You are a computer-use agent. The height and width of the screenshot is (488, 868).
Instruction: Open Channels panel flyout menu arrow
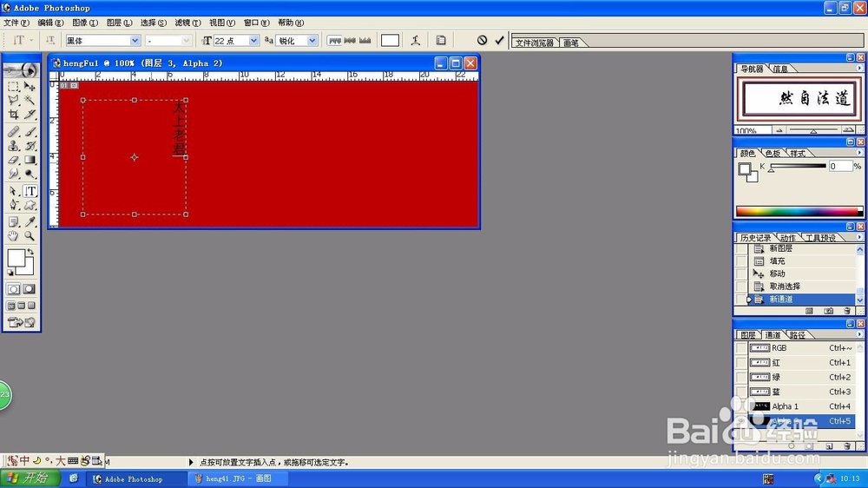[x=859, y=334]
